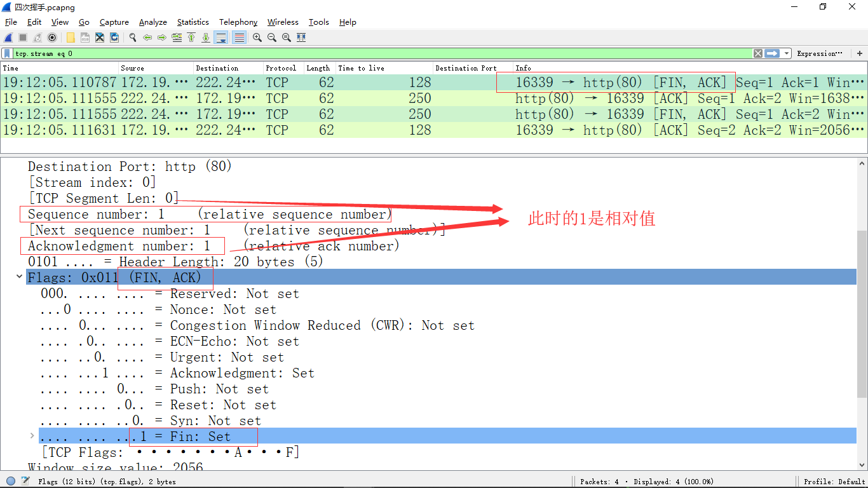Click the packet details vertical scrollbar
Image resolution: width=868 pixels, height=488 pixels.
(862, 314)
